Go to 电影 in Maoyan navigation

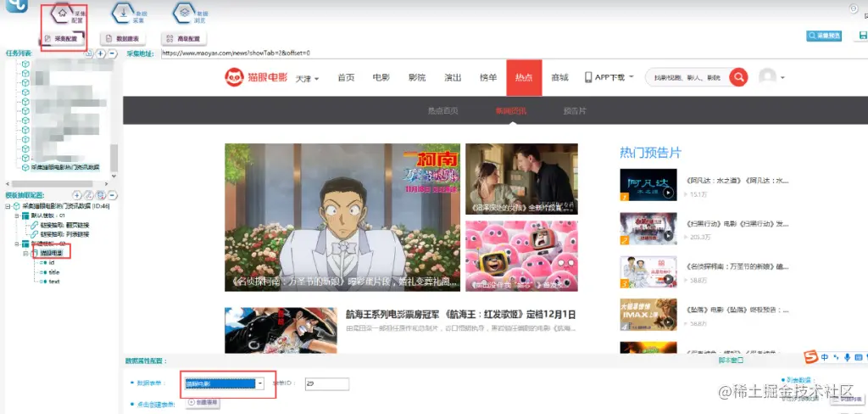coord(381,77)
